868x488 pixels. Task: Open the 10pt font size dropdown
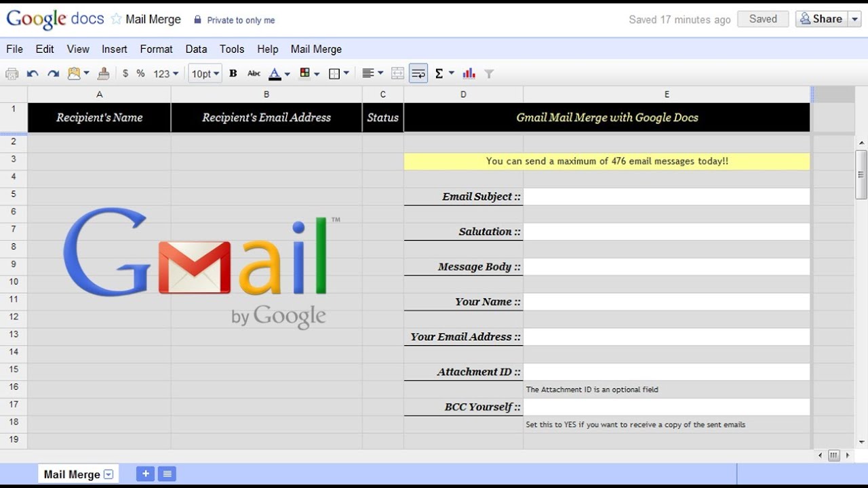coord(205,73)
